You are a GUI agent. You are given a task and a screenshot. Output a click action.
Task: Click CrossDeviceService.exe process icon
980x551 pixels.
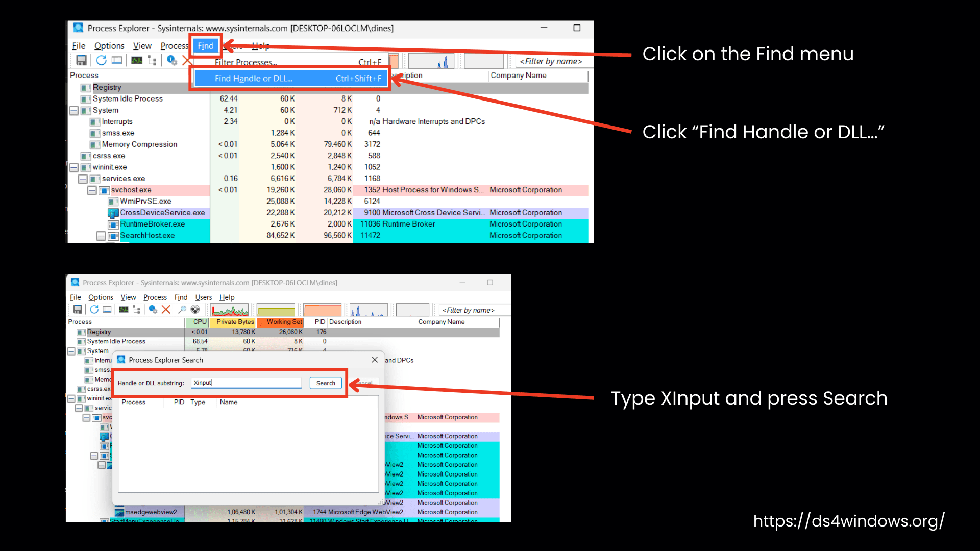tap(113, 213)
